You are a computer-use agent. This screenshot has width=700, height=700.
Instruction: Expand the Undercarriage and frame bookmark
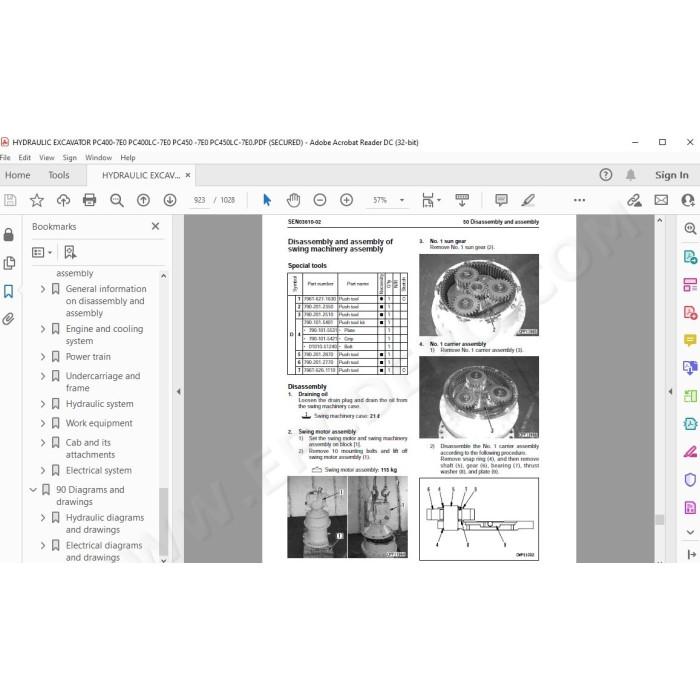coord(43,376)
